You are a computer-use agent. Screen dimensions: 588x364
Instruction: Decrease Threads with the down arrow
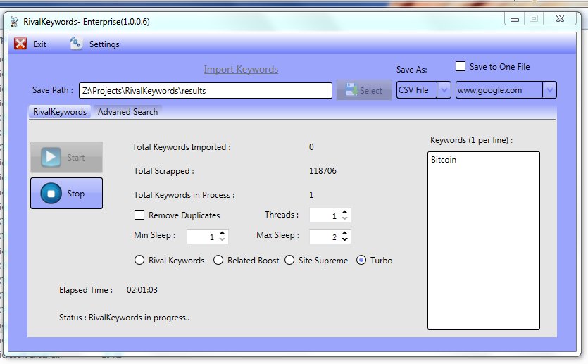pos(344,218)
